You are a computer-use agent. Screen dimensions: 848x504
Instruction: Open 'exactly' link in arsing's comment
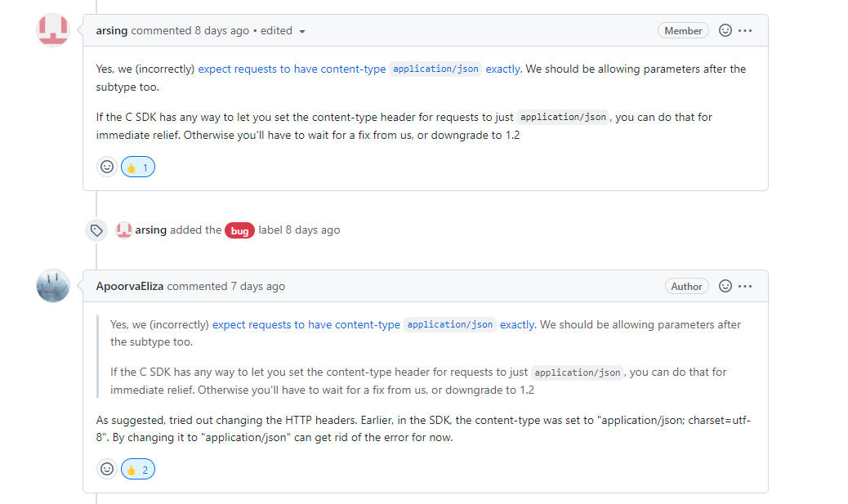[x=503, y=69]
